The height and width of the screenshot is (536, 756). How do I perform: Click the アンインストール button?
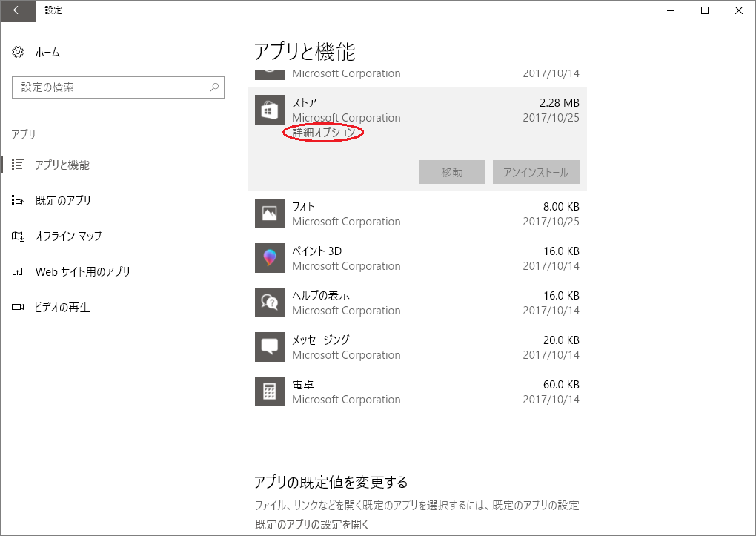point(536,172)
